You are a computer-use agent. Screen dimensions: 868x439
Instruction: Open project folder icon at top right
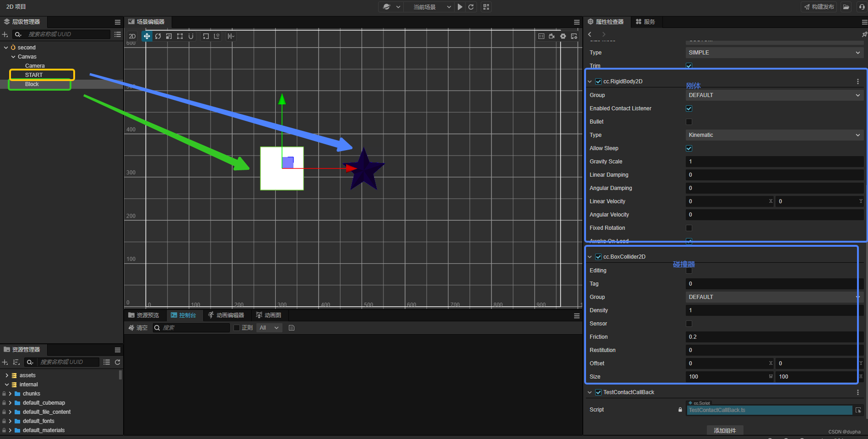click(x=846, y=7)
